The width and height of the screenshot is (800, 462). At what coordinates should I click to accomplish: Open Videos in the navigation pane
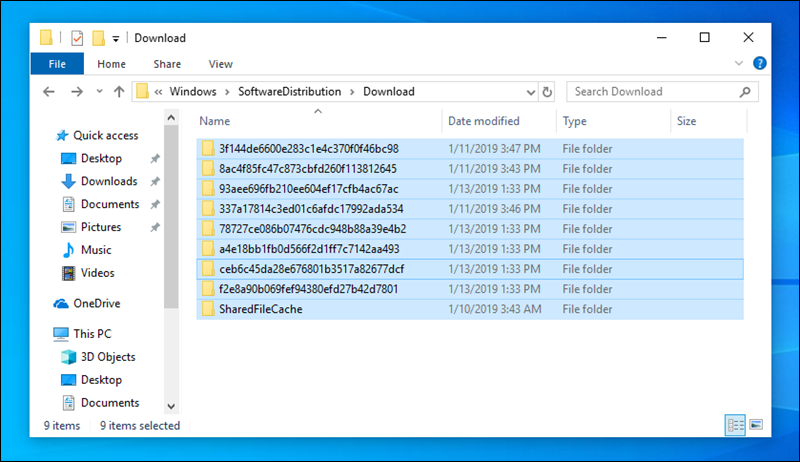(88, 273)
